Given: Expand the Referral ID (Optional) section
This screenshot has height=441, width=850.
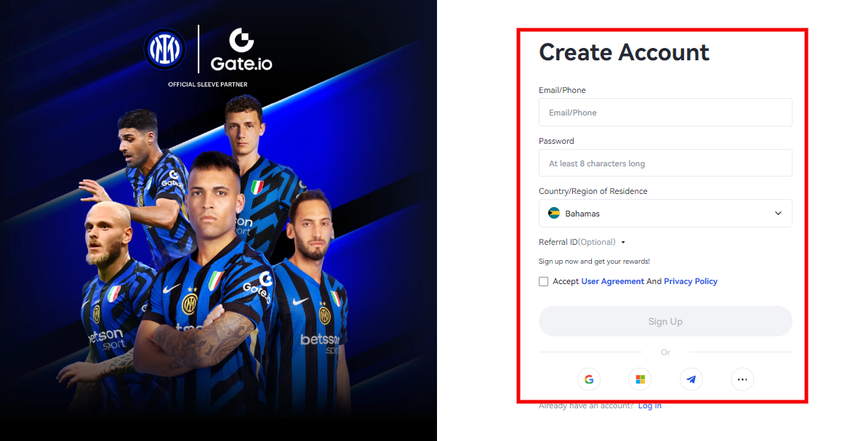Looking at the screenshot, I should tap(582, 242).
